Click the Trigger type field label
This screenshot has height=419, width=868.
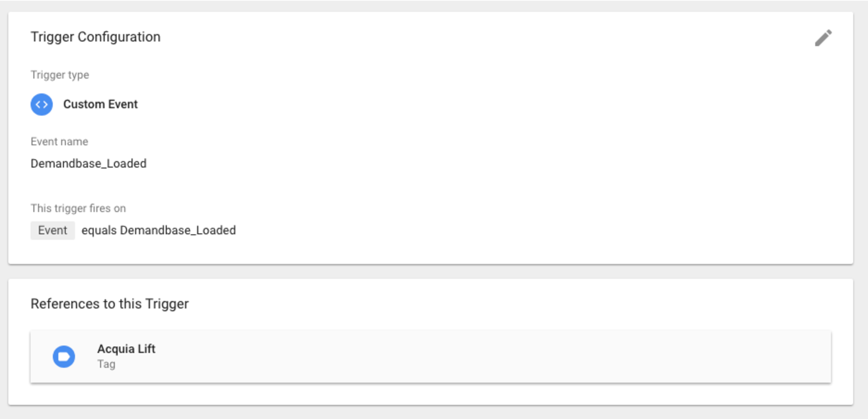click(60, 75)
